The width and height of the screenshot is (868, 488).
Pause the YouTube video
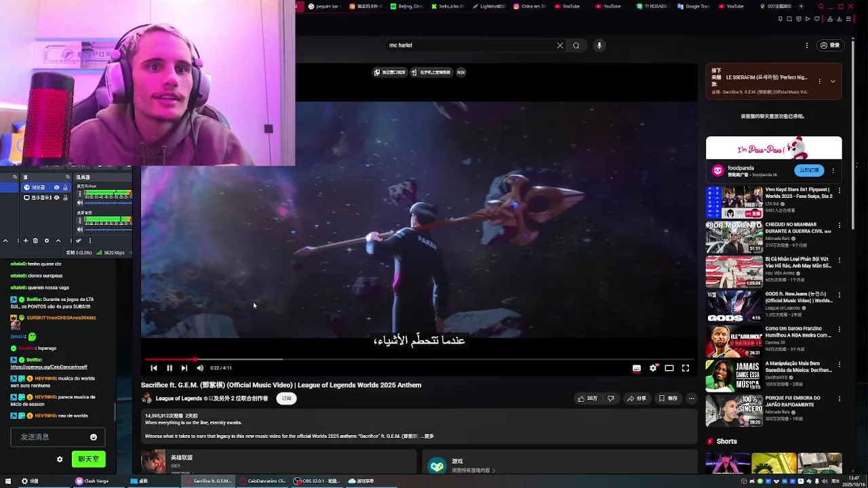pyautogui.click(x=170, y=368)
